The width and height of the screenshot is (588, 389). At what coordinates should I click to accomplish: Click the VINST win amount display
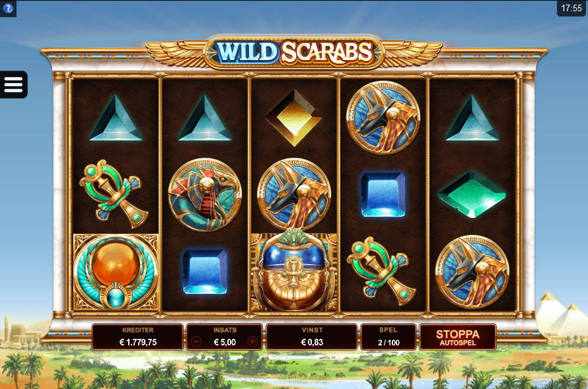(312, 337)
